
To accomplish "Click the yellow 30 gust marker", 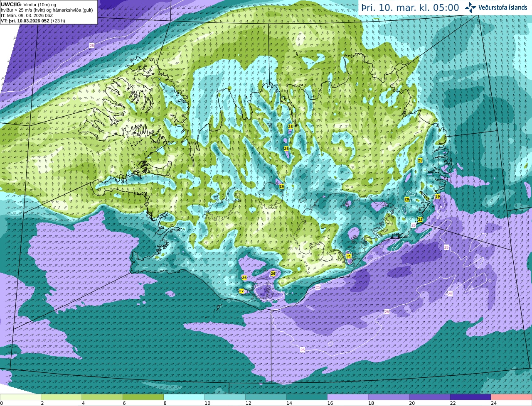I will tap(438, 196).
